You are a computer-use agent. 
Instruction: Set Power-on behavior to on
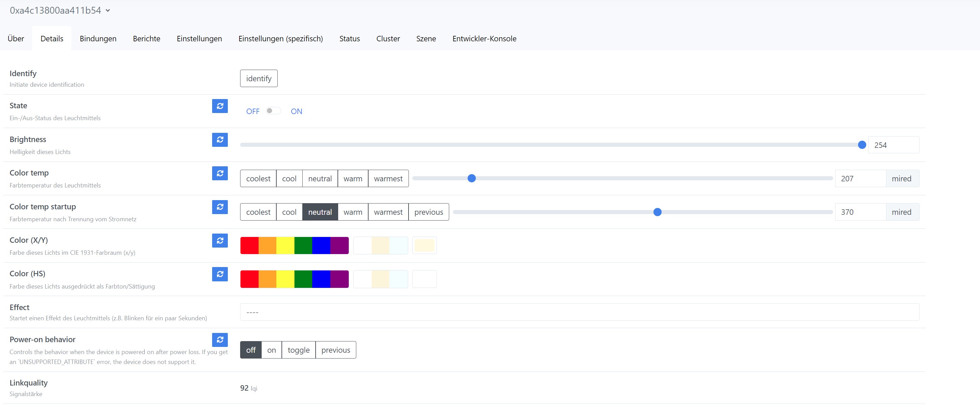[271, 350]
